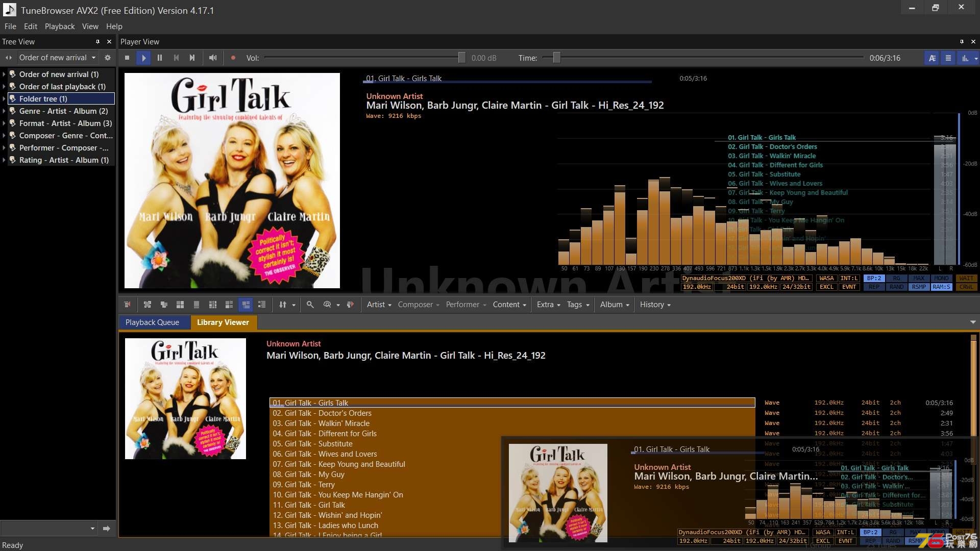Expand the Artist dropdown filter

pos(378,304)
